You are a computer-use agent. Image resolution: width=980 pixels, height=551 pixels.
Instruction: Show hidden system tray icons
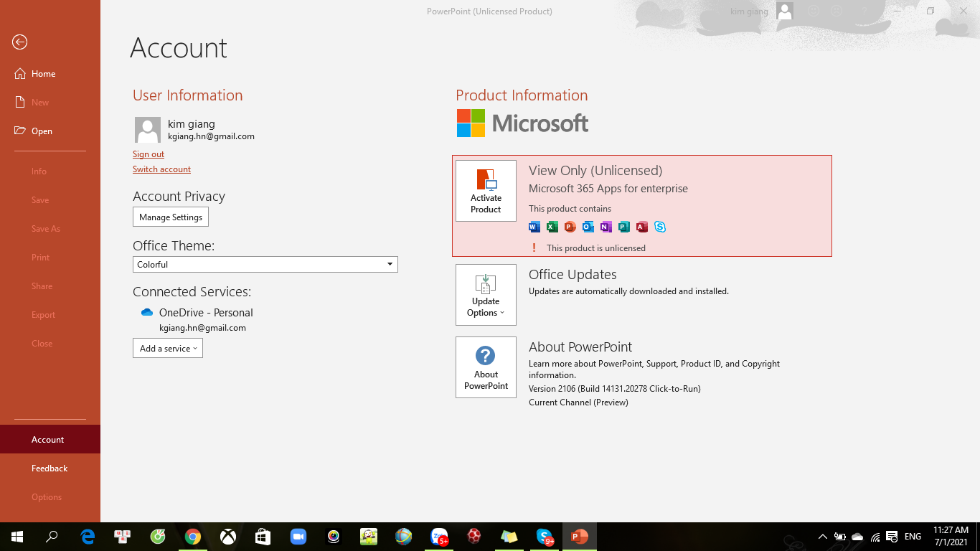click(x=822, y=537)
